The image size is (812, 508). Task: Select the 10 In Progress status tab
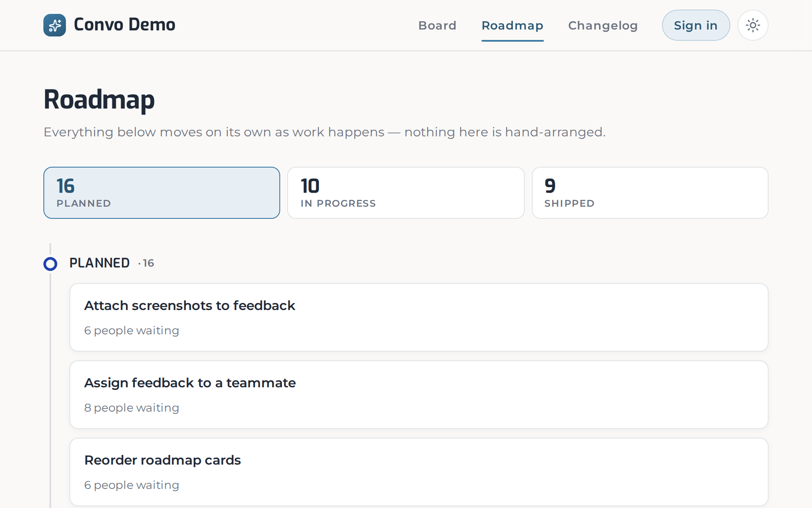[x=406, y=193]
